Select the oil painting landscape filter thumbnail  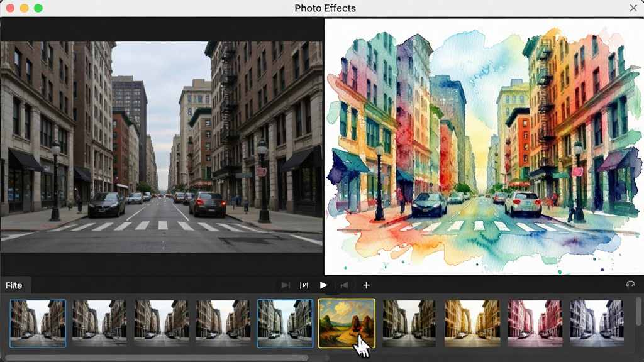coord(347,324)
